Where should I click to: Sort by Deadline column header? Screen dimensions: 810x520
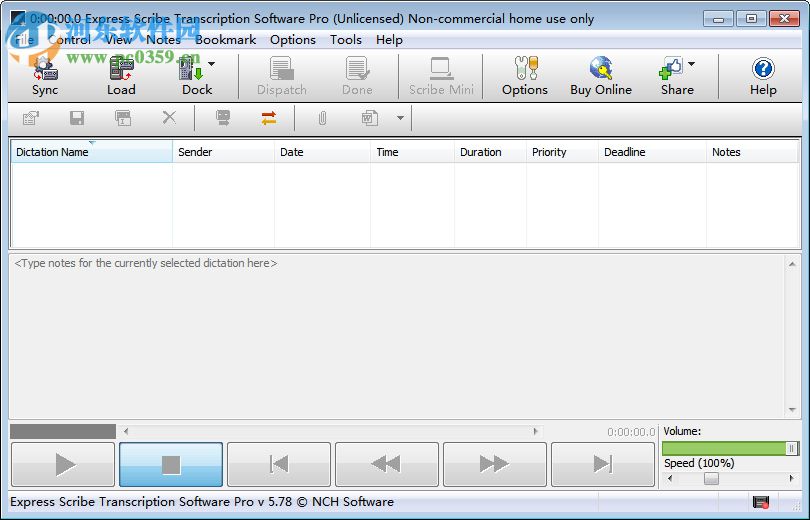(x=652, y=152)
